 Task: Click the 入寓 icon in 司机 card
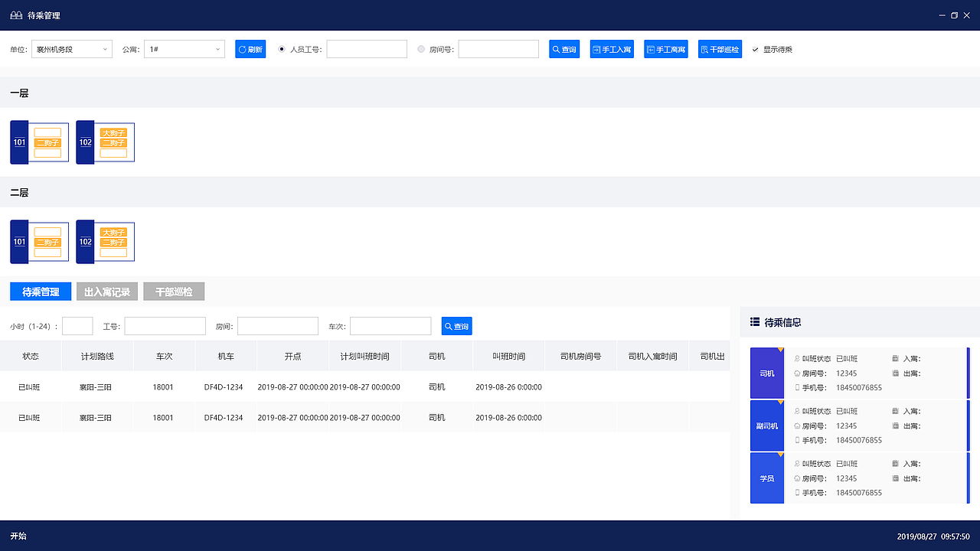point(895,358)
